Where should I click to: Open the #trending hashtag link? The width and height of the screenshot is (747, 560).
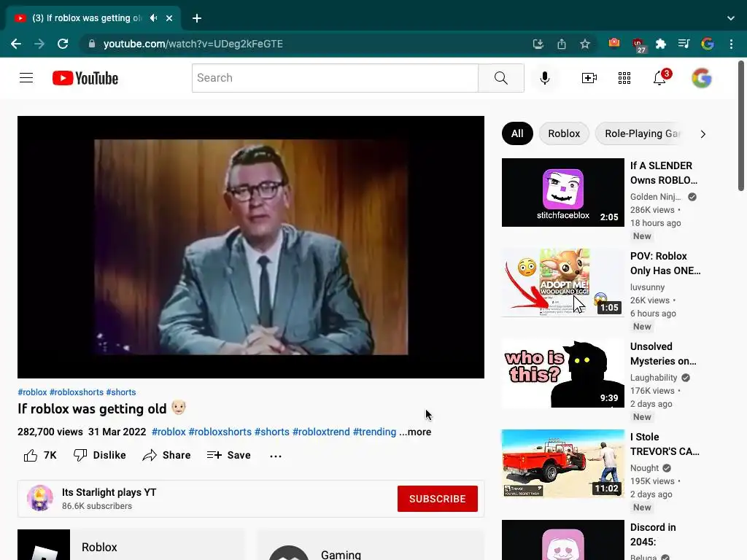[374, 432]
